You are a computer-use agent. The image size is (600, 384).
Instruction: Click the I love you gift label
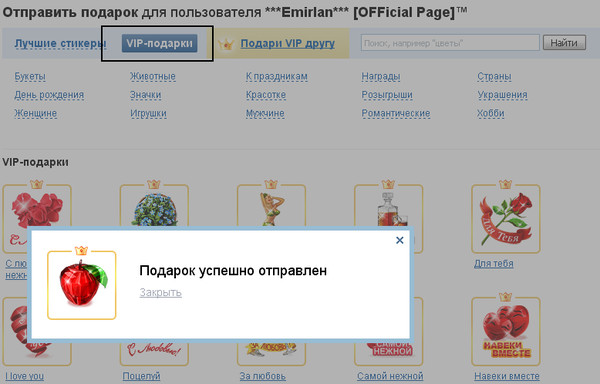24,376
